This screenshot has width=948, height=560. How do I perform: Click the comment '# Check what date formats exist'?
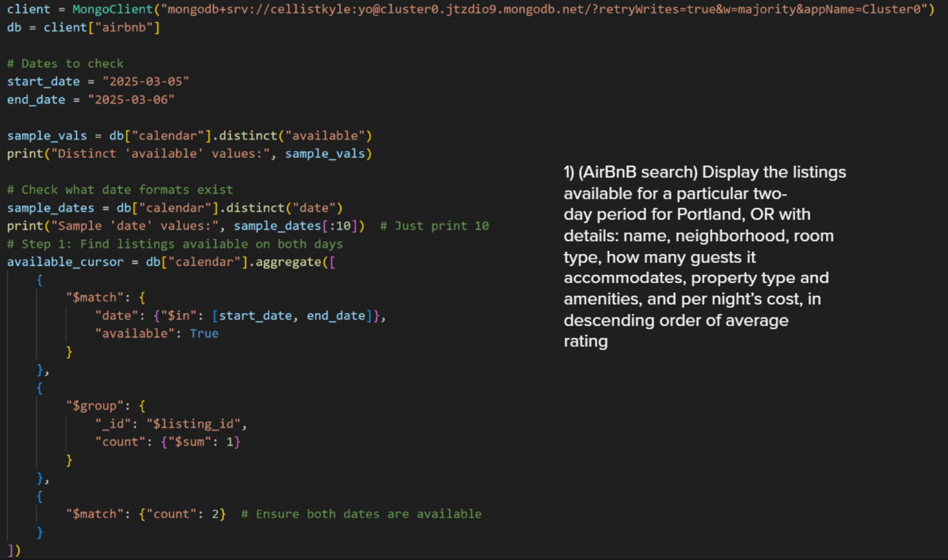tap(119, 189)
